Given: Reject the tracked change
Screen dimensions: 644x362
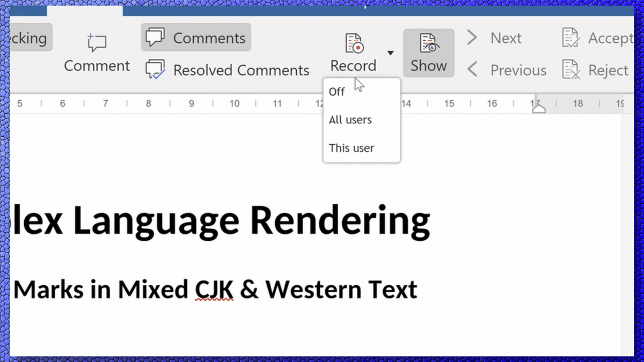Looking at the screenshot, I should click(x=596, y=70).
